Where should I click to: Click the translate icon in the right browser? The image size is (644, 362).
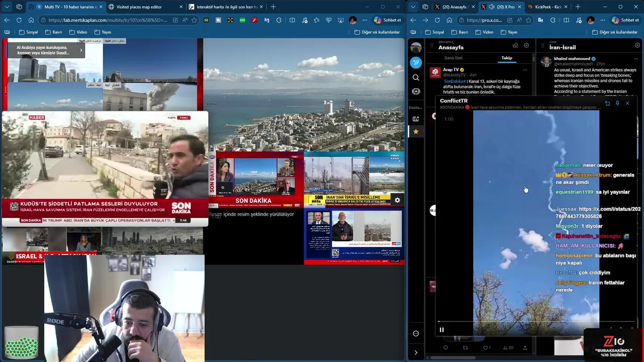tap(540, 20)
